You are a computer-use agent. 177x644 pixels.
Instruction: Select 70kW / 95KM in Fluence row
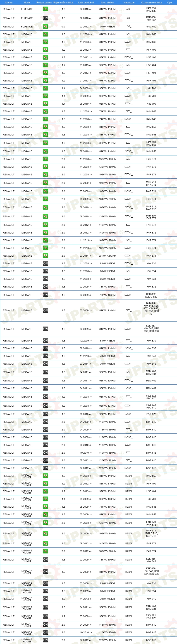tap(108, 27)
